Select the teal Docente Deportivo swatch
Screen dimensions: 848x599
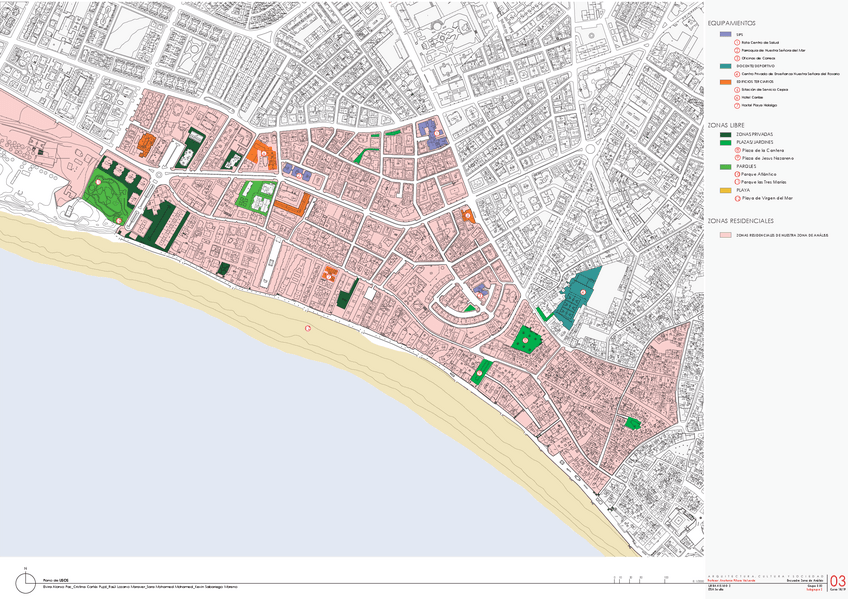725,65
